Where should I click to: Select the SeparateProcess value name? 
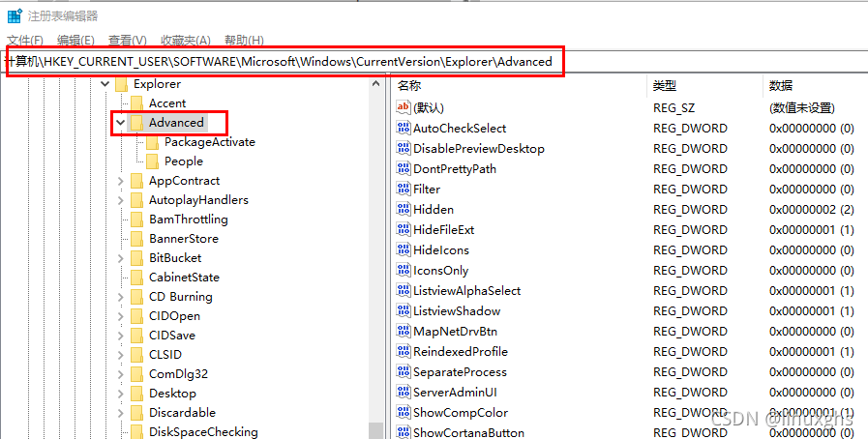[460, 372]
